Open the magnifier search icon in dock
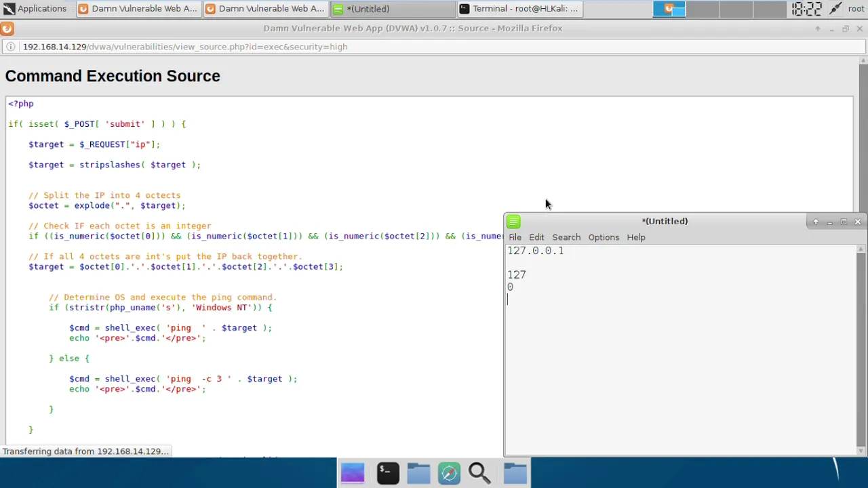 [x=479, y=473]
